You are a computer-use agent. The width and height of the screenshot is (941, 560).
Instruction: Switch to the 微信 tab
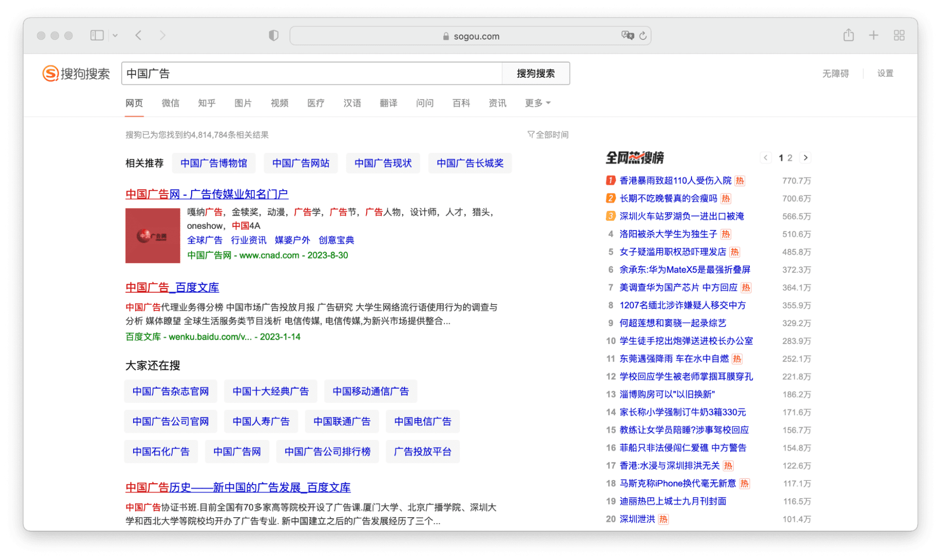click(170, 103)
